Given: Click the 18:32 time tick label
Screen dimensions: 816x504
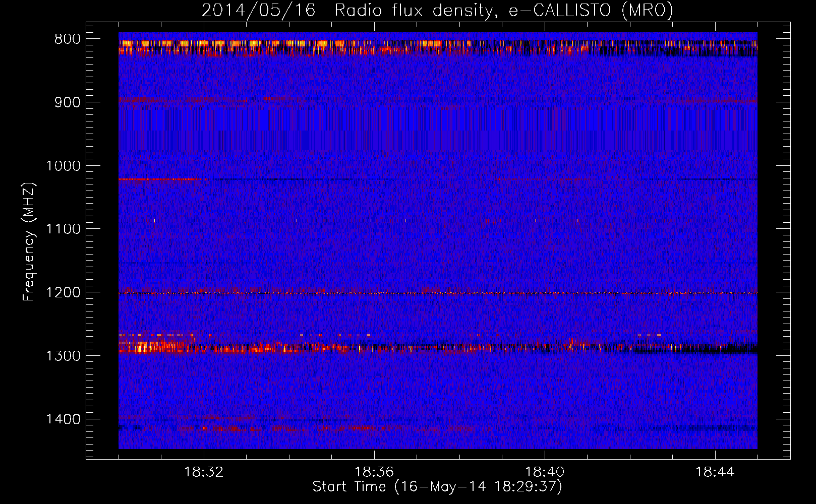Looking at the screenshot, I should point(204,472).
